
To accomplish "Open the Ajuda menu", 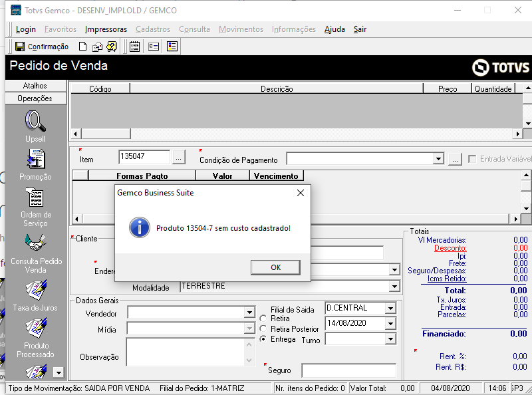I will [x=334, y=29].
